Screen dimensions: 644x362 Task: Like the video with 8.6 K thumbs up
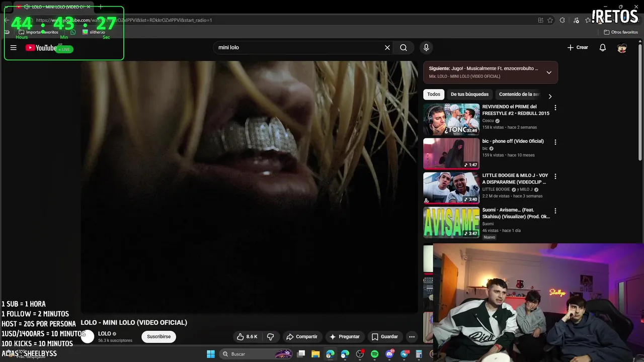pos(247,337)
